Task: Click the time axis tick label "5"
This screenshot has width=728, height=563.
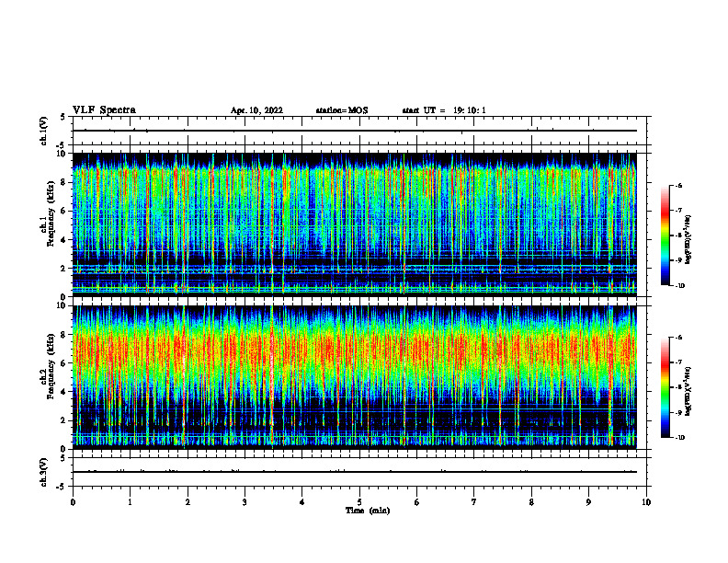Action: pyautogui.click(x=359, y=502)
